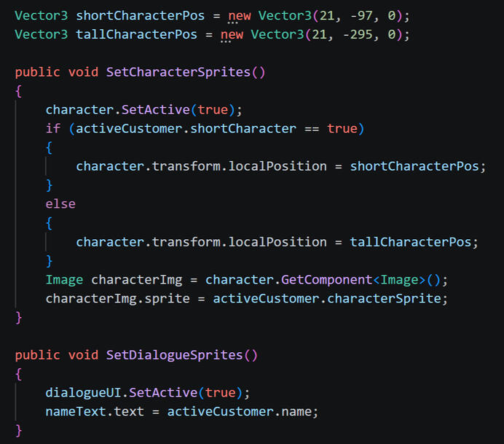Click activeCustomer.name at end of line

239,411
